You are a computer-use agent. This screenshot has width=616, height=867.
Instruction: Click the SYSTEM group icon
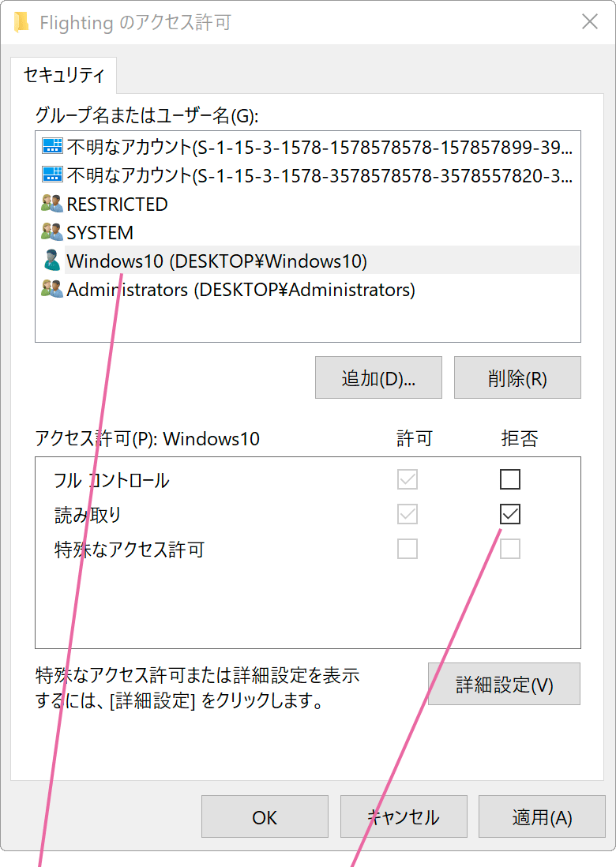click(x=52, y=231)
